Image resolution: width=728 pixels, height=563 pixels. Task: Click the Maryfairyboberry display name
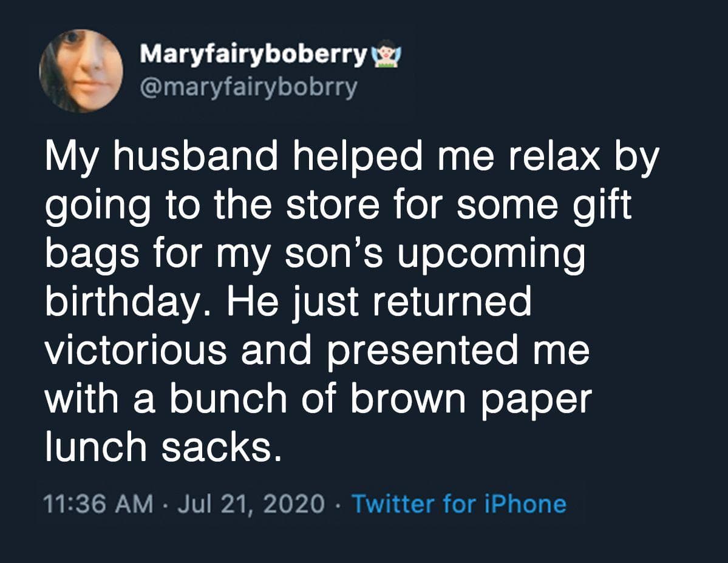click(254, 55)
